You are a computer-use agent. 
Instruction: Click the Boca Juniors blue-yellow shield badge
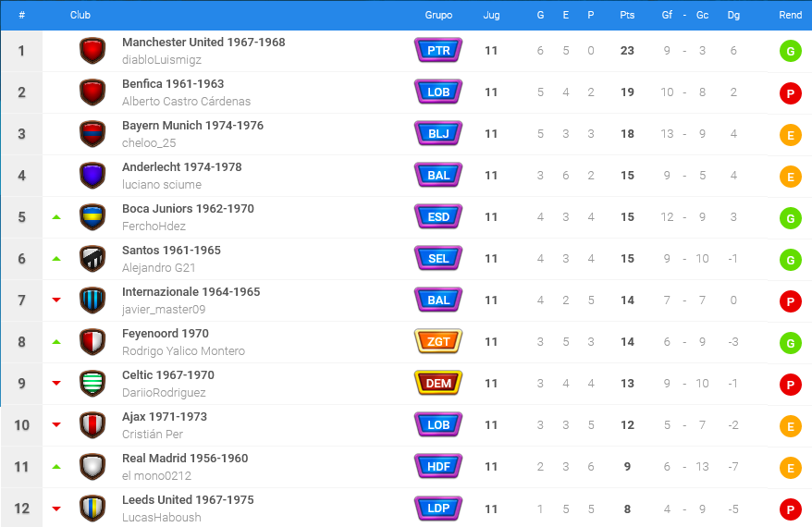pos(92,217)
